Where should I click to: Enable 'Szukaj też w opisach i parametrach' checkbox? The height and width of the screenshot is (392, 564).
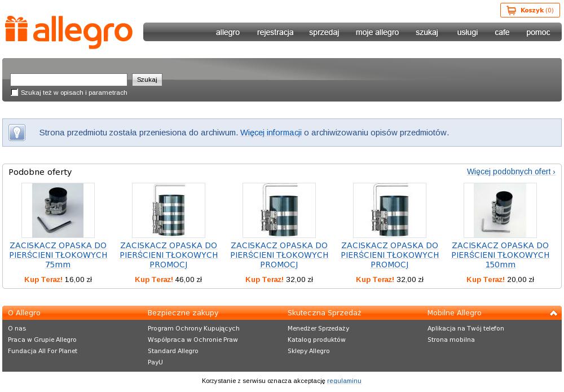click(15, 93)
